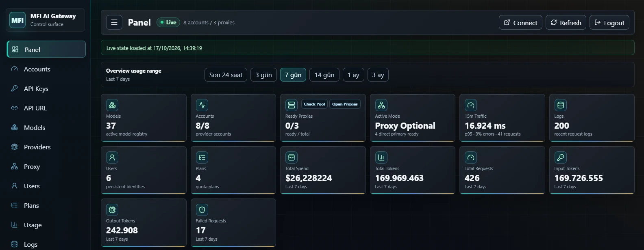Screen dimensions: 644x250
Task: Click the sidebar Panel grid icon
Action: click(x=15, y=50)
